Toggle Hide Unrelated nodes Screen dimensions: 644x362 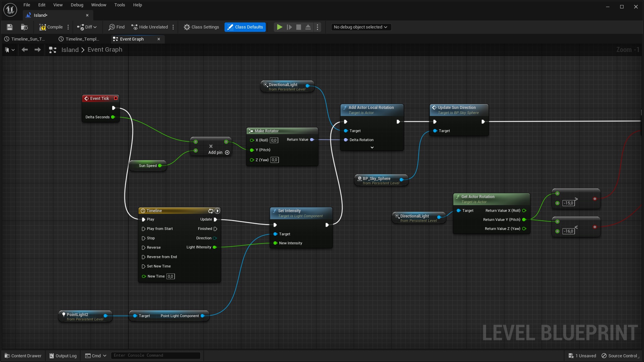click(x=150, y=27)
